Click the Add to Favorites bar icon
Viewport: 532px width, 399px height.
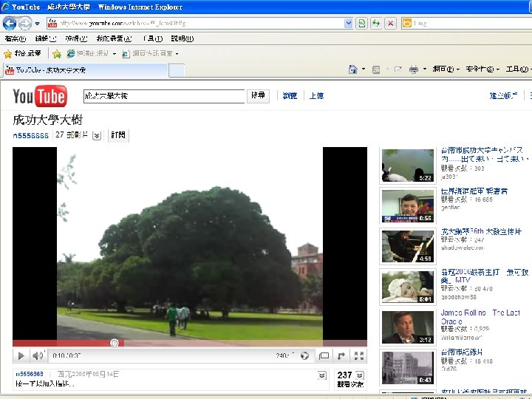(x=57, y=54)
